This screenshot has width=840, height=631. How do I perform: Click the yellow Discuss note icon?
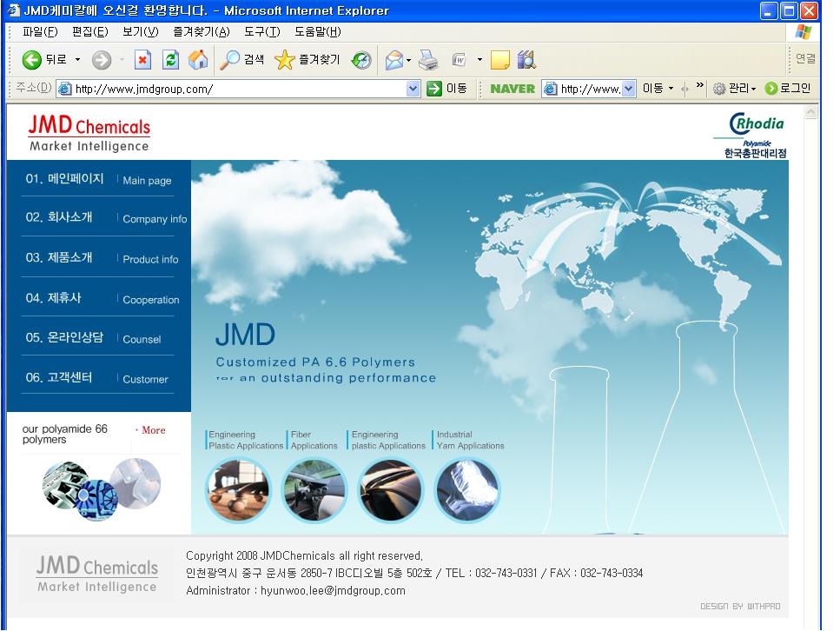tap(499, 59)
